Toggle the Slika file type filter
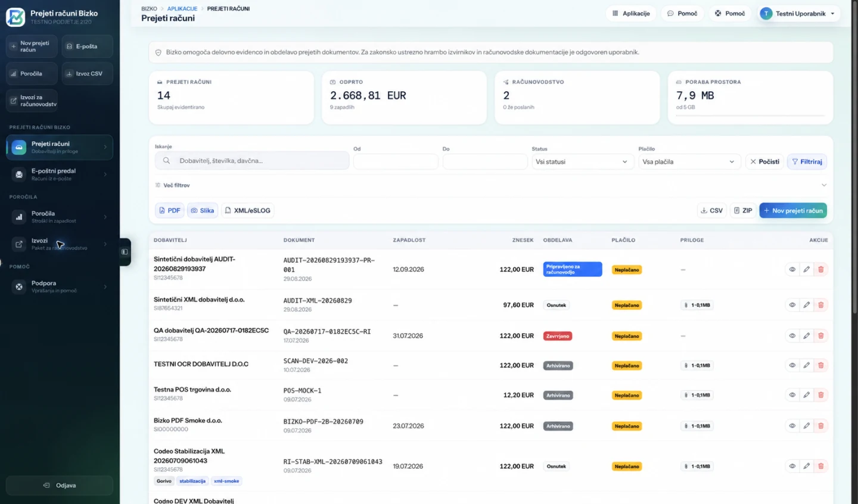Viewport: 858px width, 504px height. coord(203,210)
